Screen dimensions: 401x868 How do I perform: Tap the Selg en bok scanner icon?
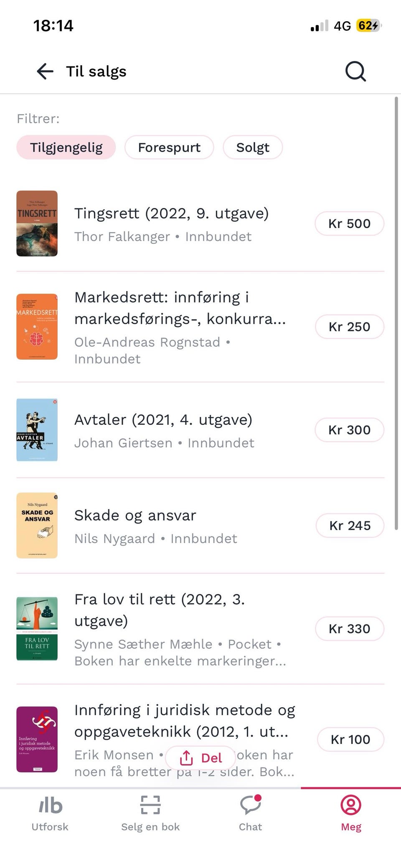(150, 805)
